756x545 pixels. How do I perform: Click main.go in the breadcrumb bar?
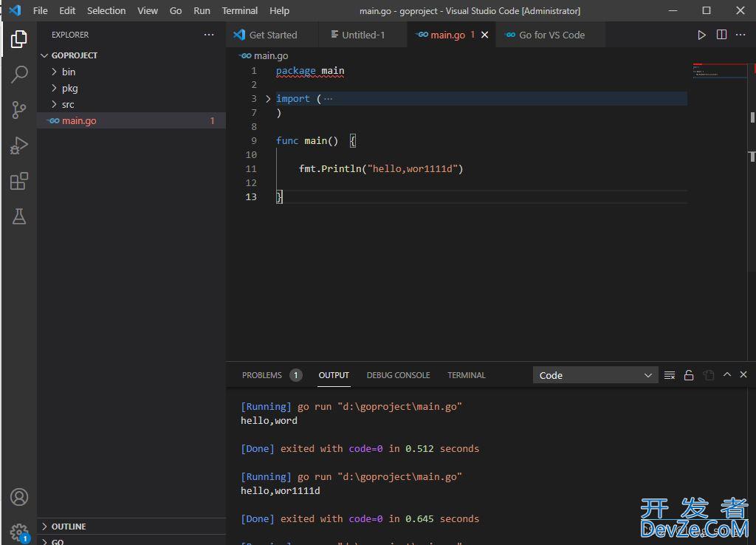click(271, 56)
